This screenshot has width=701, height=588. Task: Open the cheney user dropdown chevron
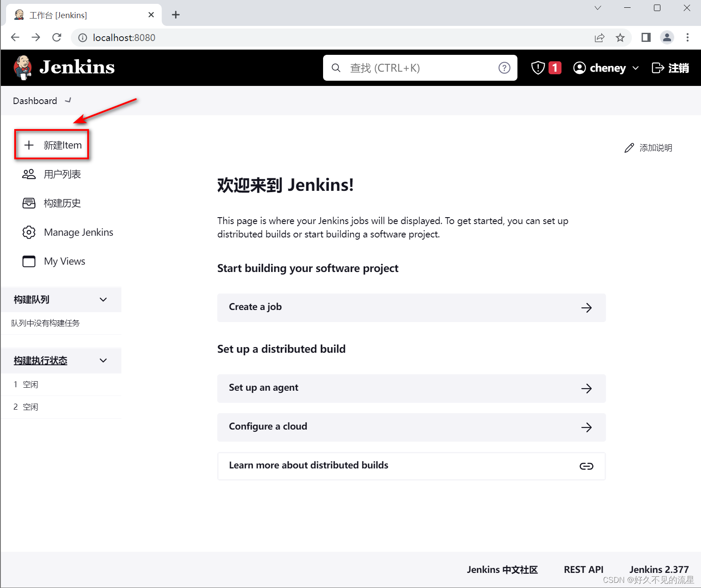[636, 68]
